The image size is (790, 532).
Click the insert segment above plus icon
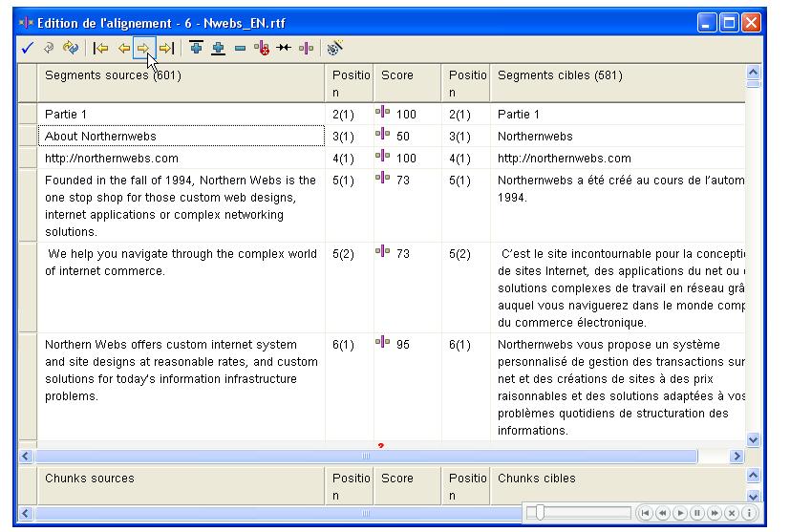point(197,48)
